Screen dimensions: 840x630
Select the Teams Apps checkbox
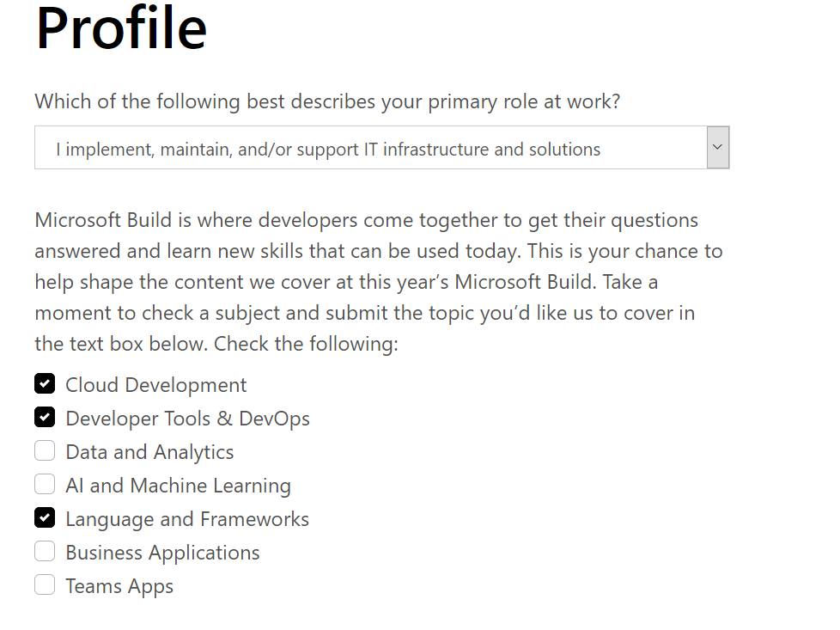(45, 584)
